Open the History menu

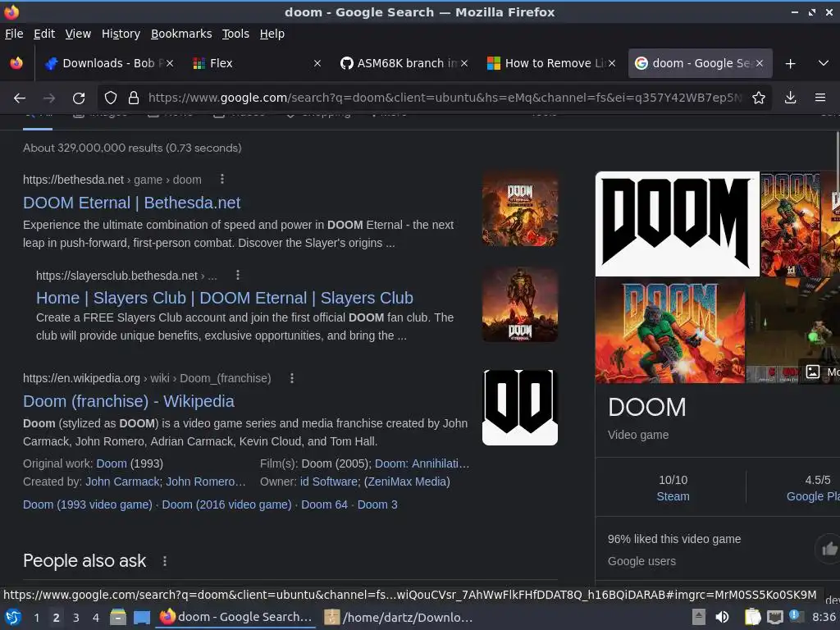click(x=121, y=34)
